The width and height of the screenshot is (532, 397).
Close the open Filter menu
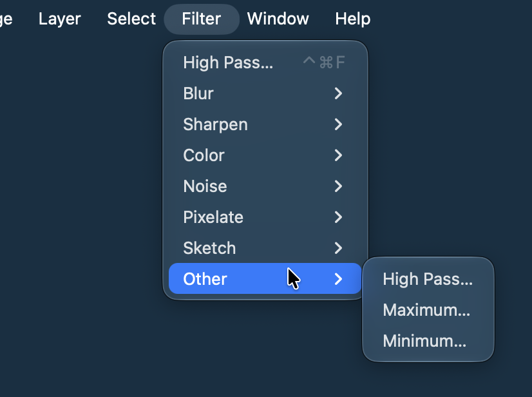click(x=202, y=19)
